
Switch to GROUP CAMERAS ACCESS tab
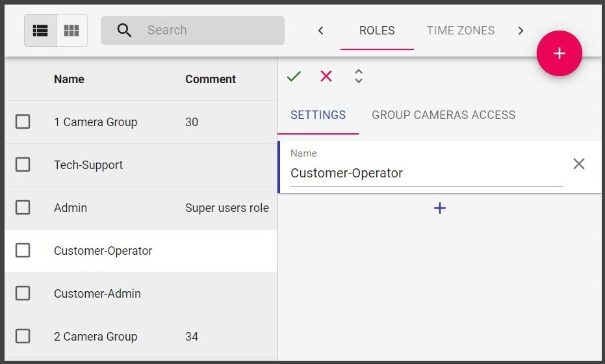[443, 115]
